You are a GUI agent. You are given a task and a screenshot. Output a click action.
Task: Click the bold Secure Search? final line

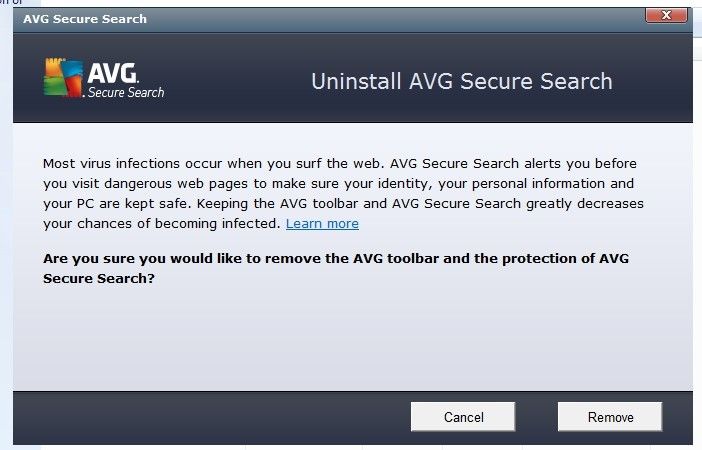point(99,279)
